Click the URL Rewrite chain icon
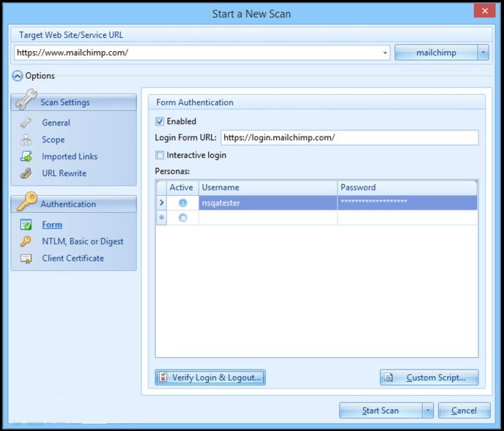 [x=26, y=173]
